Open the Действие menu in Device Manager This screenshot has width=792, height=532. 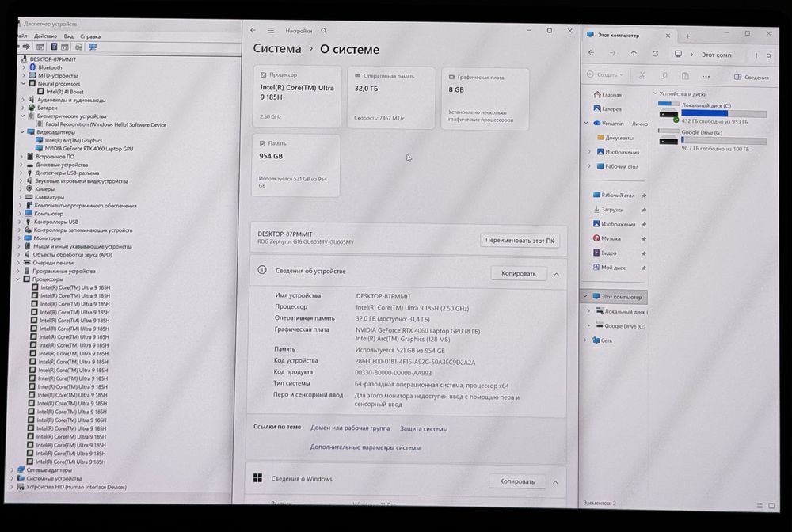point(45,36)
